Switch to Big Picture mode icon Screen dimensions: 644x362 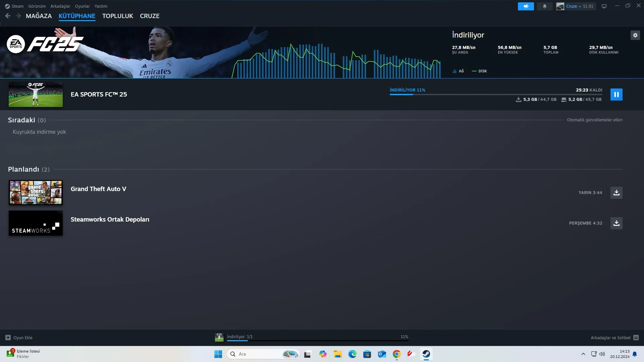(604, 6)
